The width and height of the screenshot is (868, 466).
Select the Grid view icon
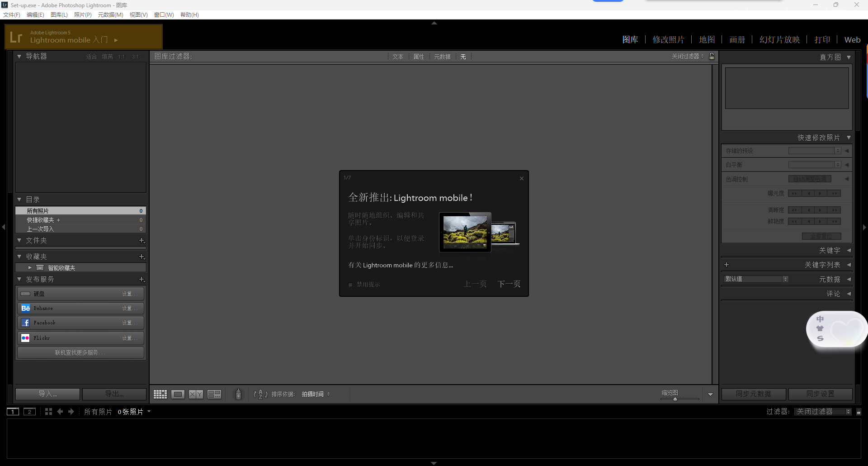(160, 394)
